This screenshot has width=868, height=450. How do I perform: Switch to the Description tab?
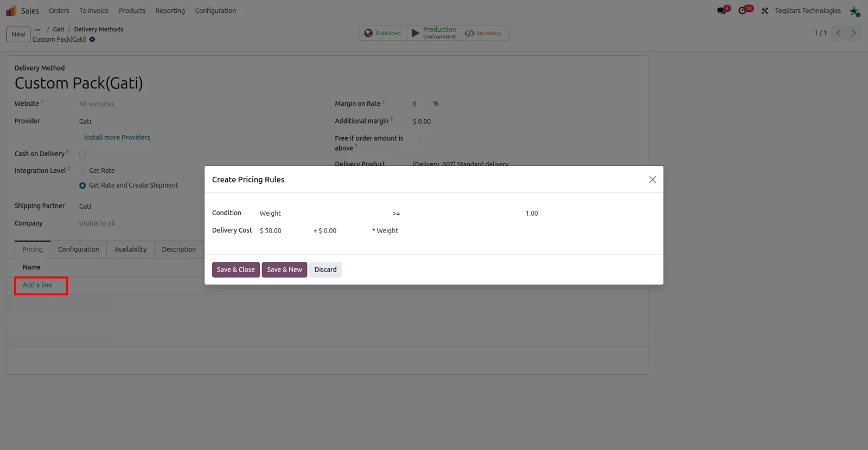click(x=178, y=249)
